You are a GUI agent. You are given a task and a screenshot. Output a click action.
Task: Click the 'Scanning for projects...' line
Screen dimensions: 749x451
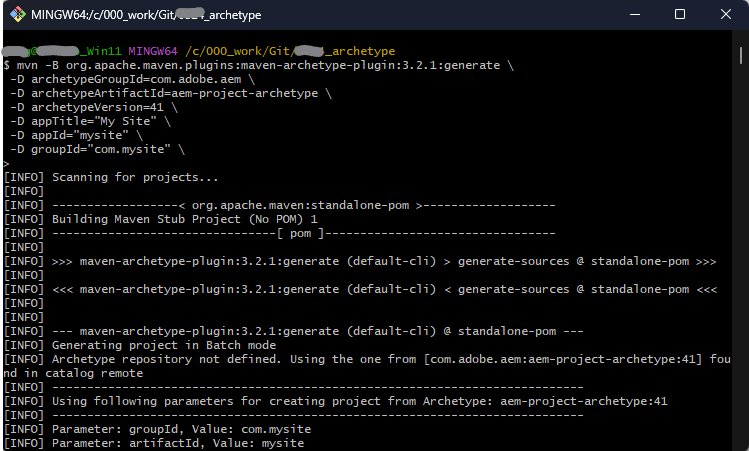111,177
